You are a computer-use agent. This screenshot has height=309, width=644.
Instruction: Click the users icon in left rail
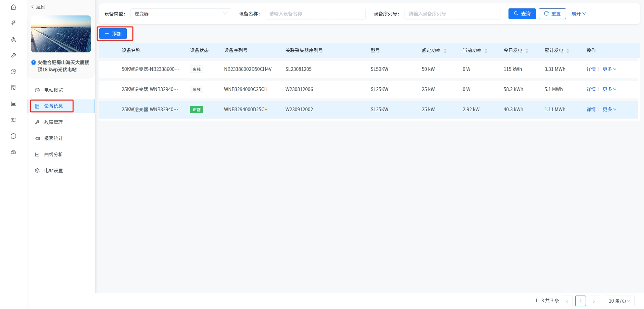[x=13, y=39]
